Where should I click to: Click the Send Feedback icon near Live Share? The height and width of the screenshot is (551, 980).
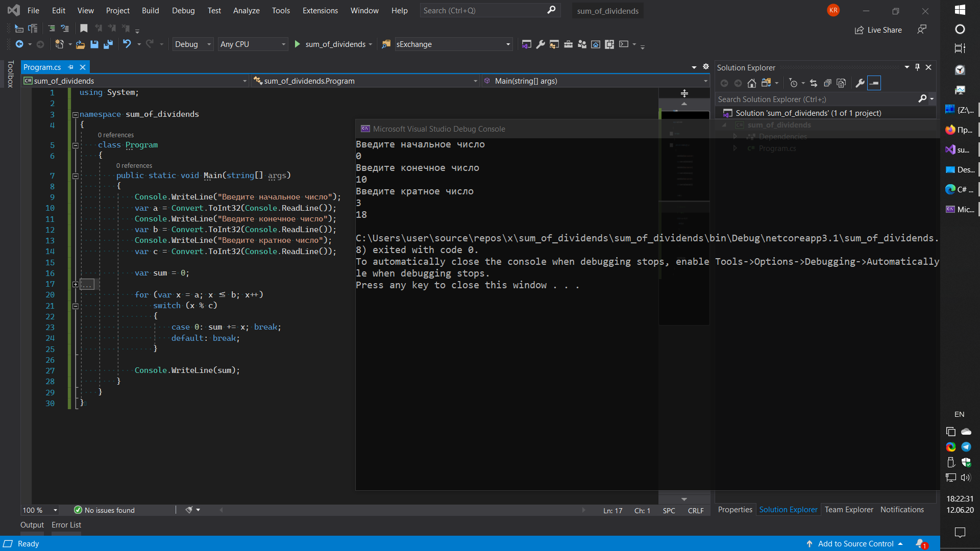click(922, 30)
